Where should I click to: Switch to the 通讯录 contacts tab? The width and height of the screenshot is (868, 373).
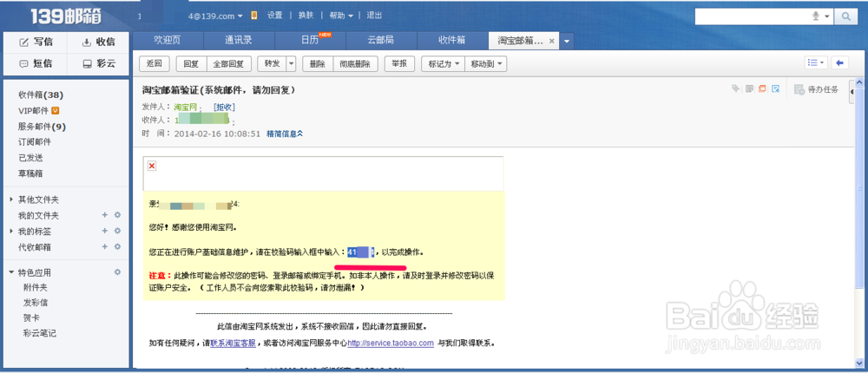[x=239, y=41]
